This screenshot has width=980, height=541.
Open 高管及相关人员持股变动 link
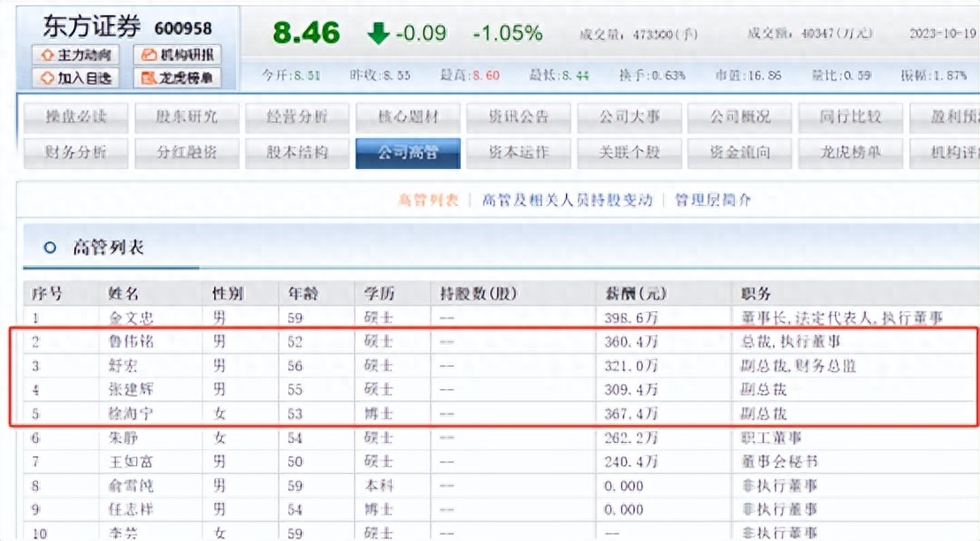pos(567,201)
